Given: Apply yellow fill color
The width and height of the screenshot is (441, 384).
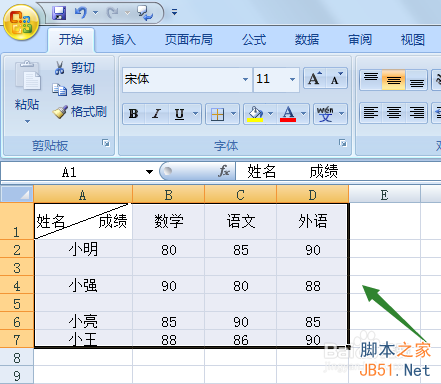Looking at the screenshot, I should [255, 114].
